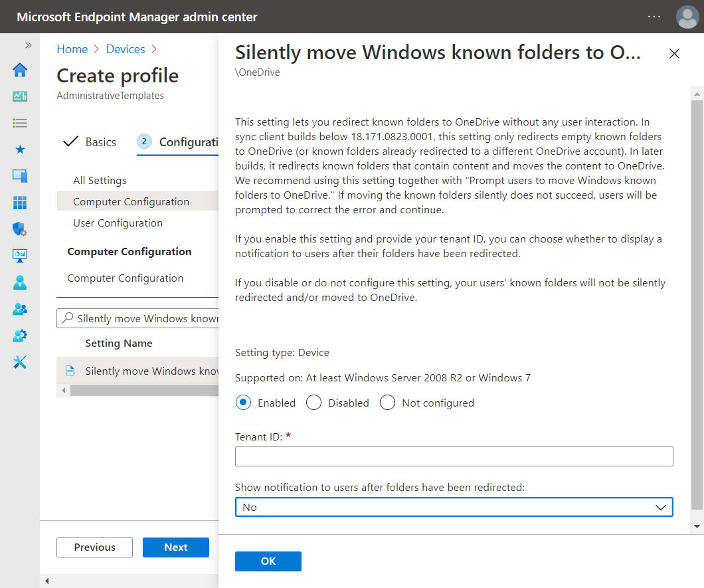Select All Settings in the tree
The image size is (704, 588).
(x=100, y=180)
